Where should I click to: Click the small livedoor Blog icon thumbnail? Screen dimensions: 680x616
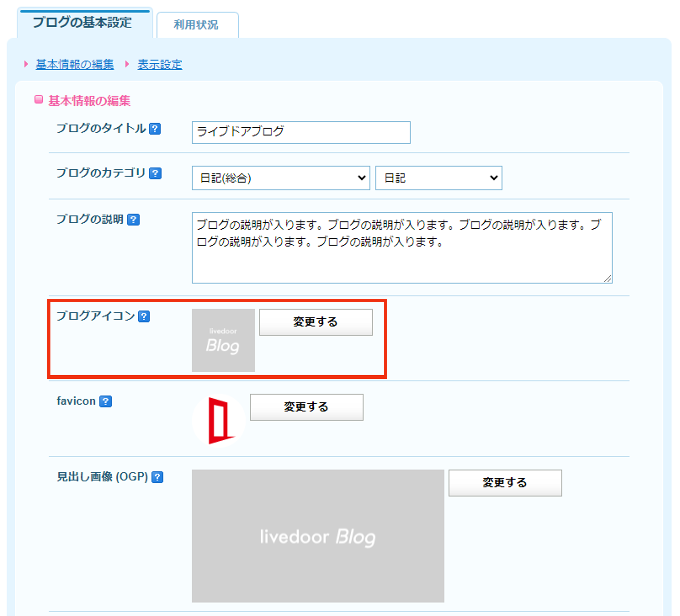tap(223, 340)
